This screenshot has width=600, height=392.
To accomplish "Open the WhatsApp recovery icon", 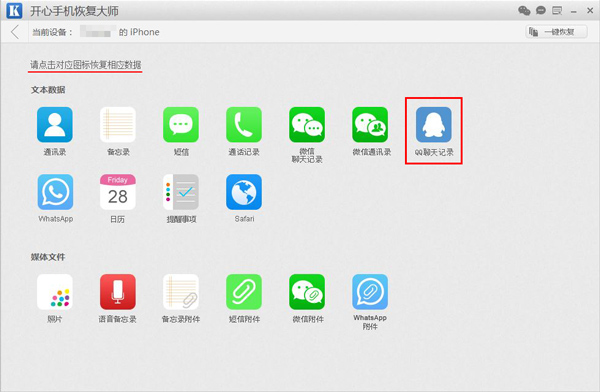I will click(x=55, y=192).
